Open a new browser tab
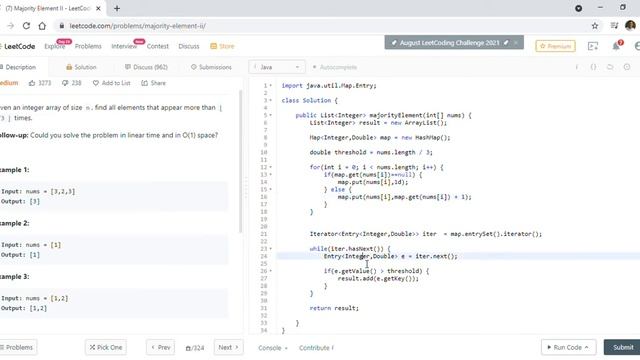 tap(117, 8)
